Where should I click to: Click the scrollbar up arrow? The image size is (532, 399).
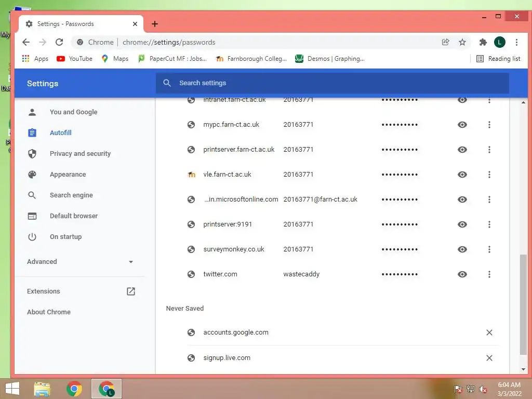point(523,102)
